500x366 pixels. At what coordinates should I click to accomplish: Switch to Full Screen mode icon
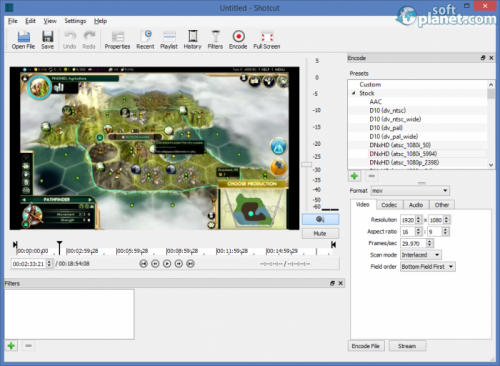pos(267,40)
